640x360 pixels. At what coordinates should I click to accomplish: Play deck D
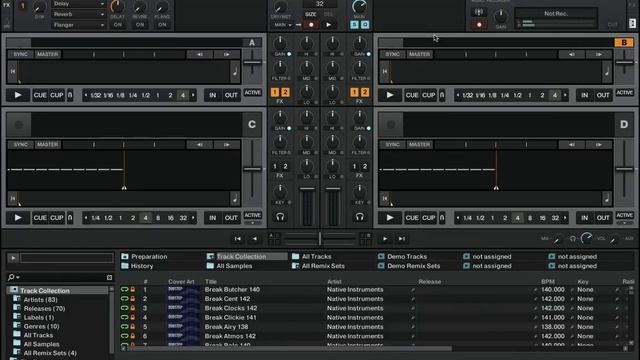(x=390, y=218)
